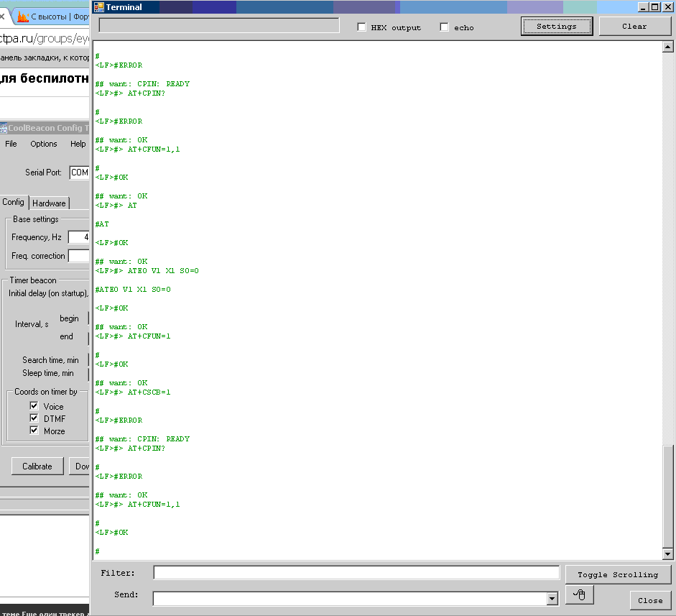The image size is (676, 616).
Task: Click inside the Filter text field
Action: [x=356, y=573]
